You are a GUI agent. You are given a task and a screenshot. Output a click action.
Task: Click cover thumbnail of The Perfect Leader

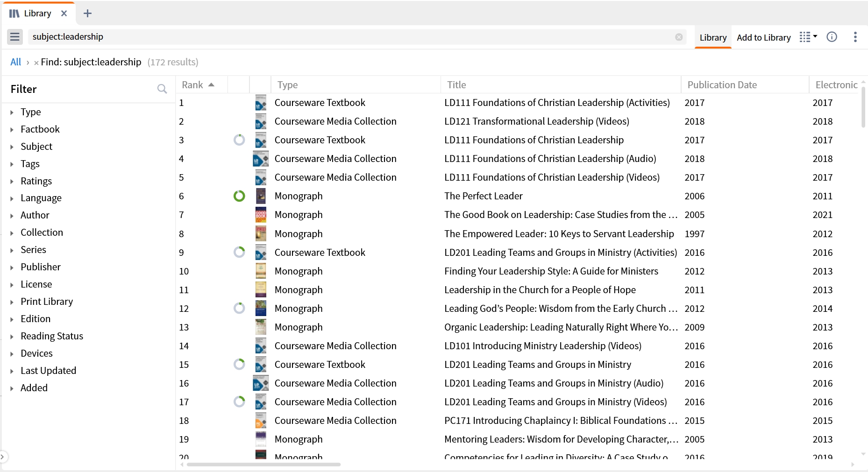click(261, 196)
